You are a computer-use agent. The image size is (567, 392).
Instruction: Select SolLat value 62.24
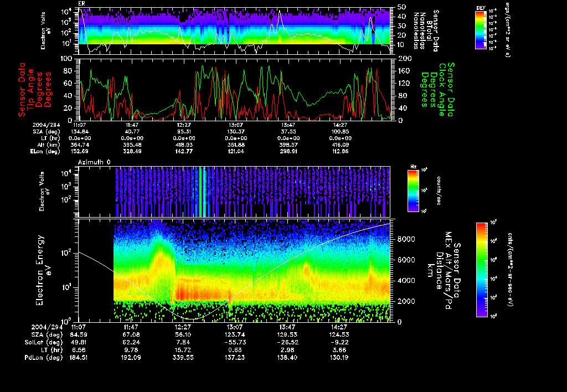tap(131, 343)
